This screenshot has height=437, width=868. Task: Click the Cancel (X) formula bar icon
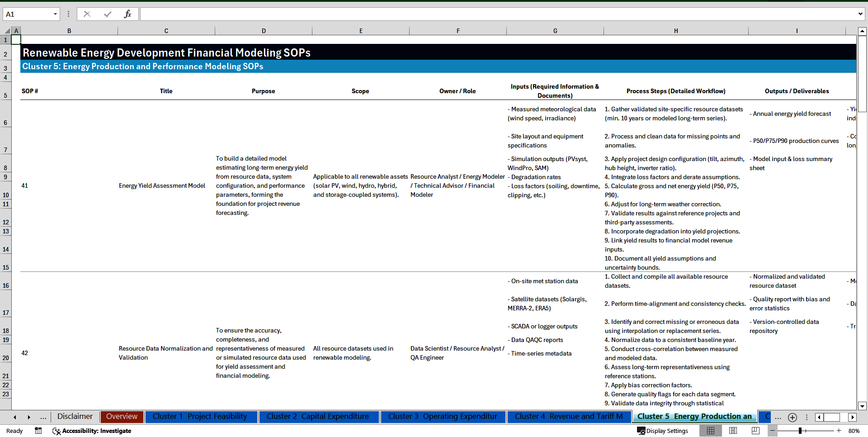(86, 14)
